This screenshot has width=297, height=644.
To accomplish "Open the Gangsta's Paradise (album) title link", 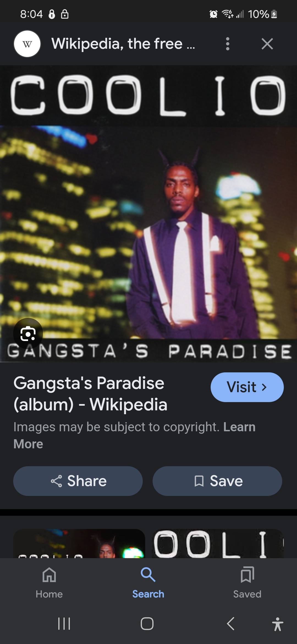I will (90, 394).
